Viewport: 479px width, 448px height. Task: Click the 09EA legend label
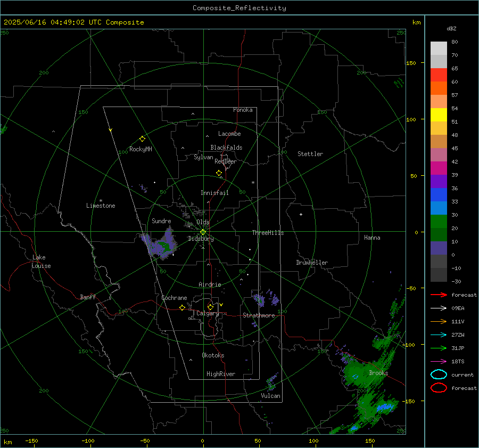[x=458, y=308]
